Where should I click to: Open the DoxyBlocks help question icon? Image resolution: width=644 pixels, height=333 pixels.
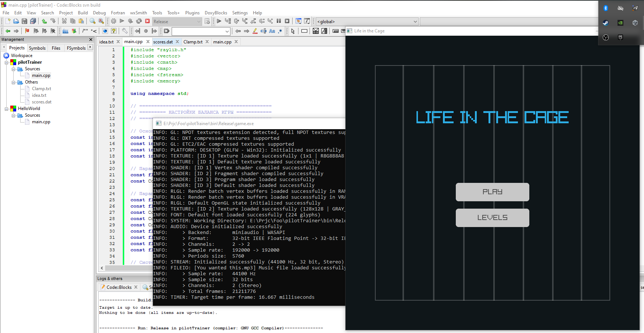[x=114, y=31]
